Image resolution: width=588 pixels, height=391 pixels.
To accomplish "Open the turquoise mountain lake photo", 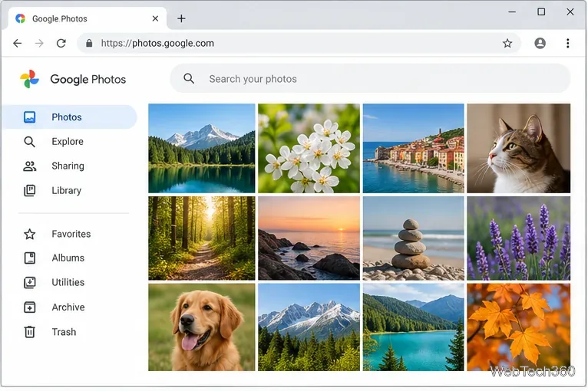I will pos(413,327).
